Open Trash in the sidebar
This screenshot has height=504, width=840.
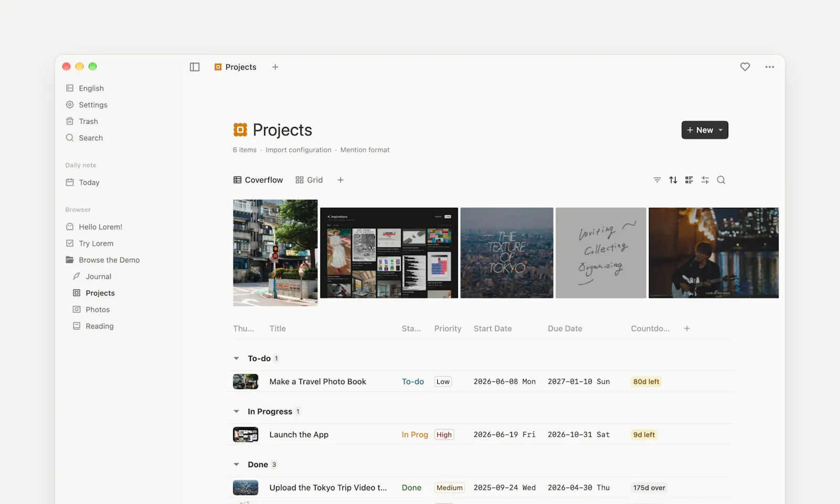coord(82,121)
